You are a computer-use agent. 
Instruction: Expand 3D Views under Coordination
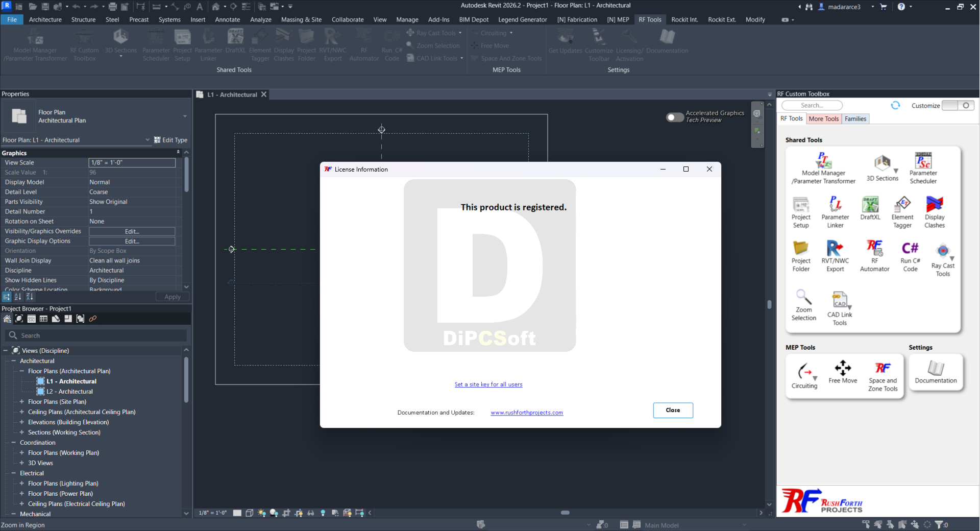click(22, 463)
